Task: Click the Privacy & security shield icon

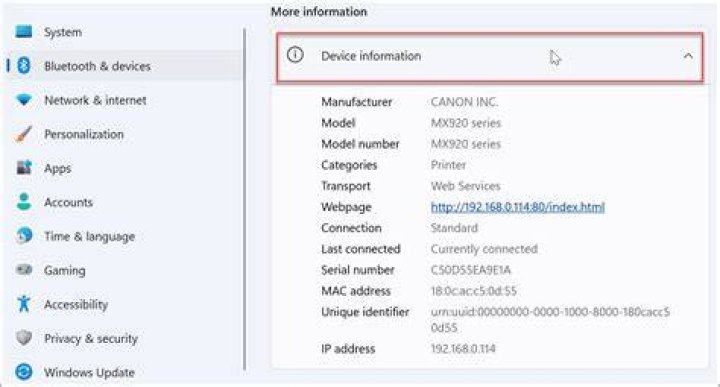Action: [24, 338]
